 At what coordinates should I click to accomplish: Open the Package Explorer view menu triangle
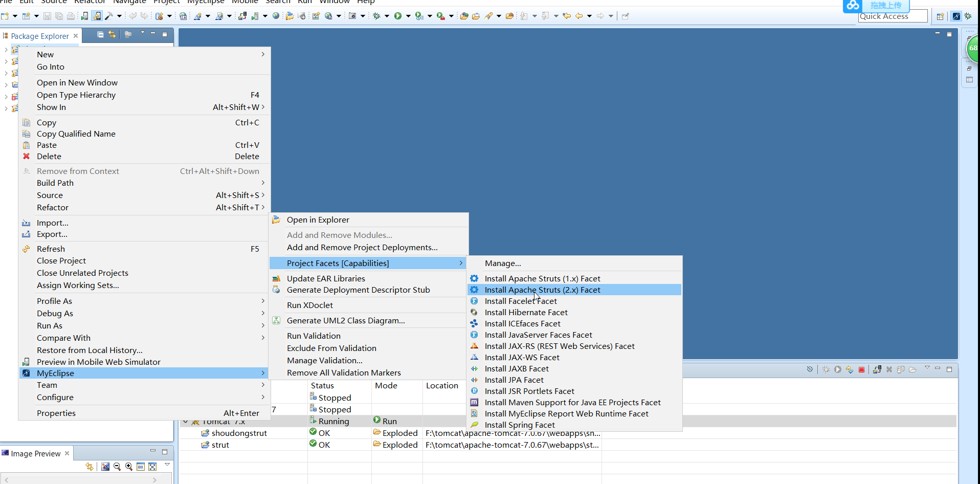(x=143, y=33)
